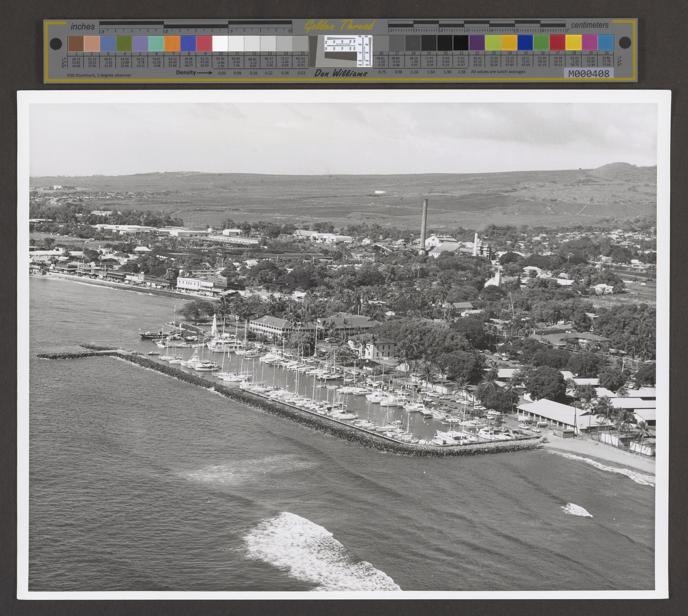Click the yellow swatch numbered 28
The width and height of the screenshot is (688, 616).
[x=574, y=43]
